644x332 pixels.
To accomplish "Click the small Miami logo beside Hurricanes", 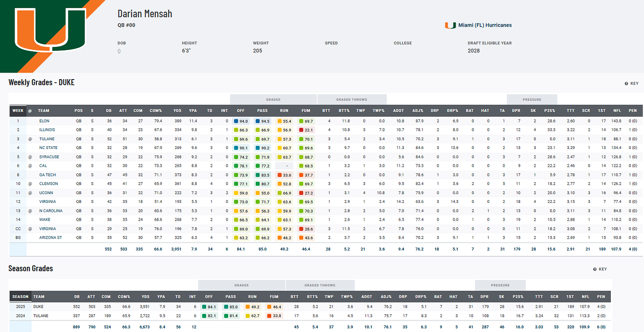I will (x=450, y=25).
